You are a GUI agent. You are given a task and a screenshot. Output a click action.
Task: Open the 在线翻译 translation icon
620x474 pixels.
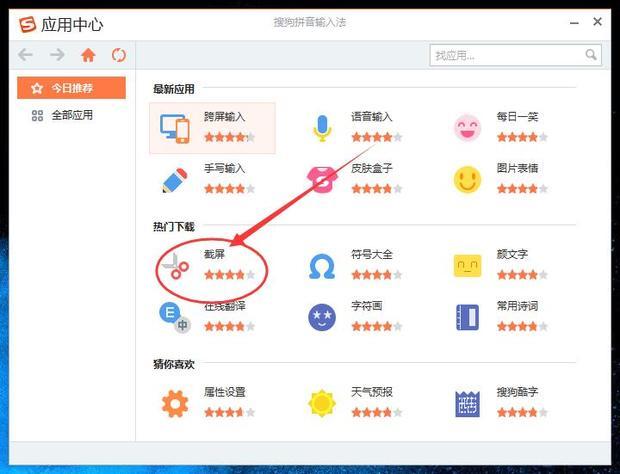[175, 317]
